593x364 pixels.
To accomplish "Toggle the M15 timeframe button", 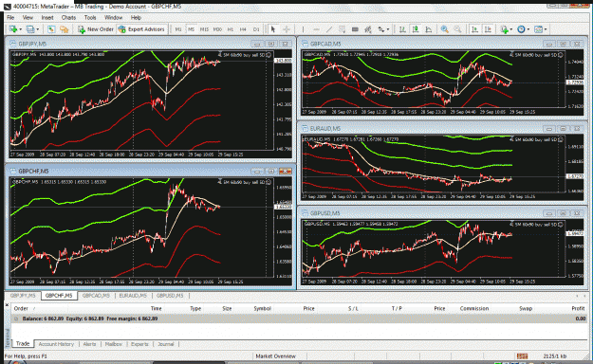I will (x=204, y=29).
